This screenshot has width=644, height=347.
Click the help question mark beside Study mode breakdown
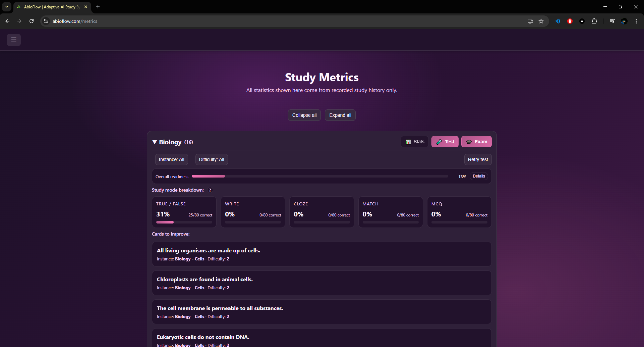(210, 190)
